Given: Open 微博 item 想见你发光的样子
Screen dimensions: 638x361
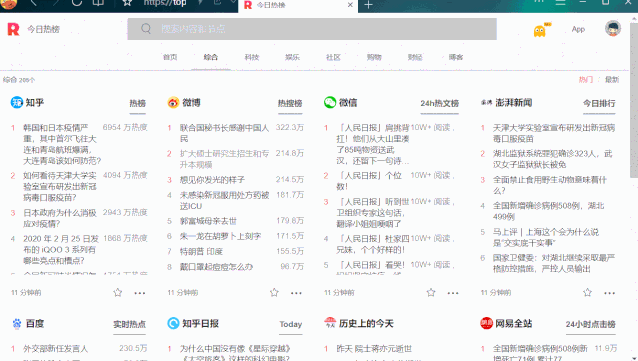Looking at the screenshot, I should click(x=212, y=179).
